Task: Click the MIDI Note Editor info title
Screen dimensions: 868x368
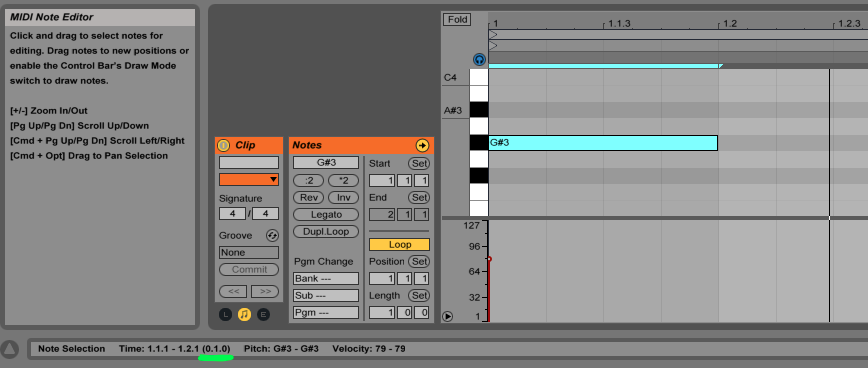Action: (51, 17)
